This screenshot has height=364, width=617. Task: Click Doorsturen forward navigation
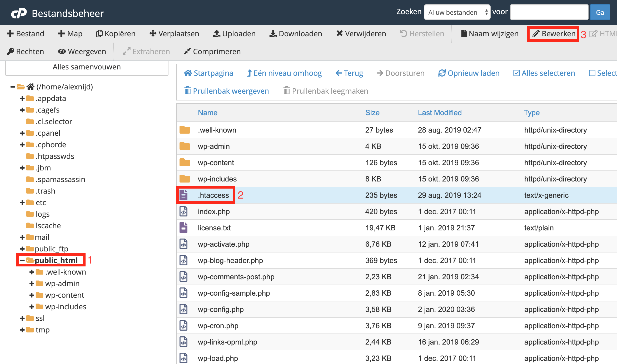(x=401, y=73)
